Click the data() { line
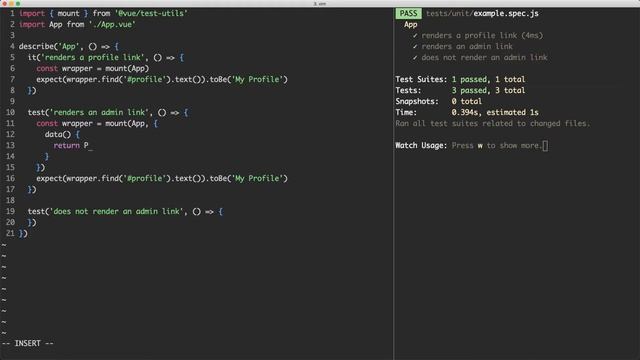The image size is (640, 360). tap(62, 135)
